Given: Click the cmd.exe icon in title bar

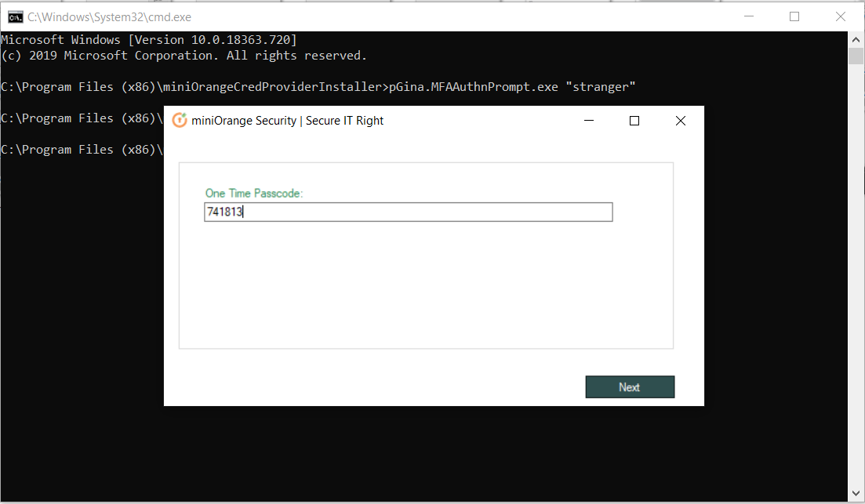Looking at the screenshot, I should pyautogui.click(x=16, y=17).
